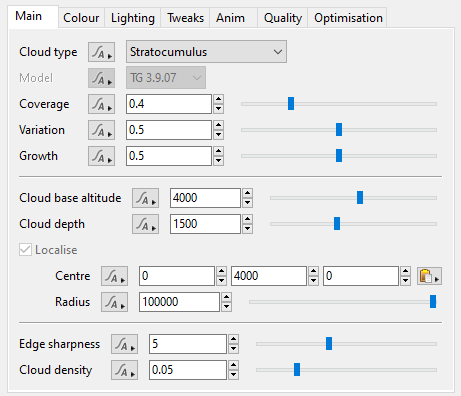Open animation button for Coverage

101,104
